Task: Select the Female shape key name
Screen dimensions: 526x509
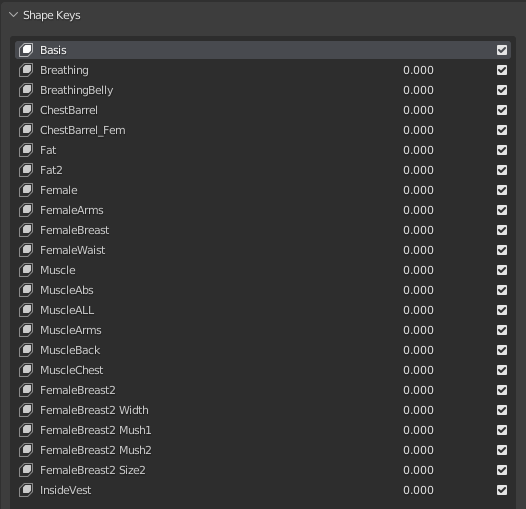Action: pos(59,190)
